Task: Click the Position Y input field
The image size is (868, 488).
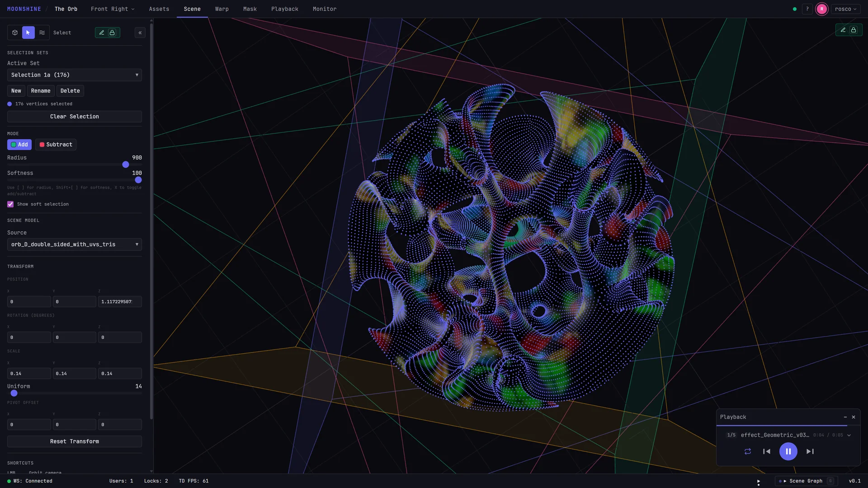Action: (75, 301)
